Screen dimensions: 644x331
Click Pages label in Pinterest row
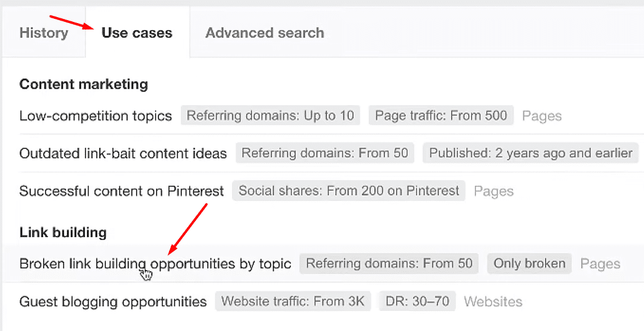pyautogui.click(x=493, y=192)
